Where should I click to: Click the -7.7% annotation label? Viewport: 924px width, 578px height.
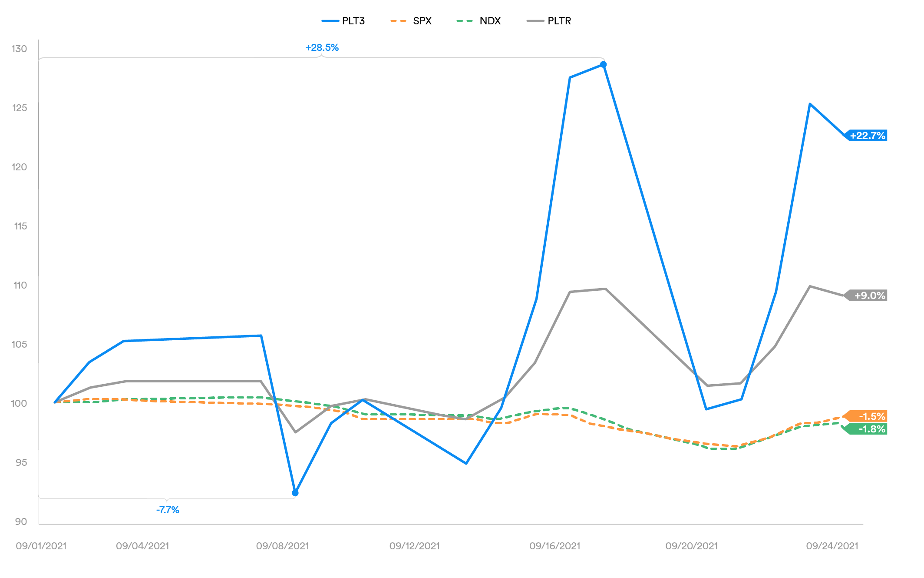(168, 510)
